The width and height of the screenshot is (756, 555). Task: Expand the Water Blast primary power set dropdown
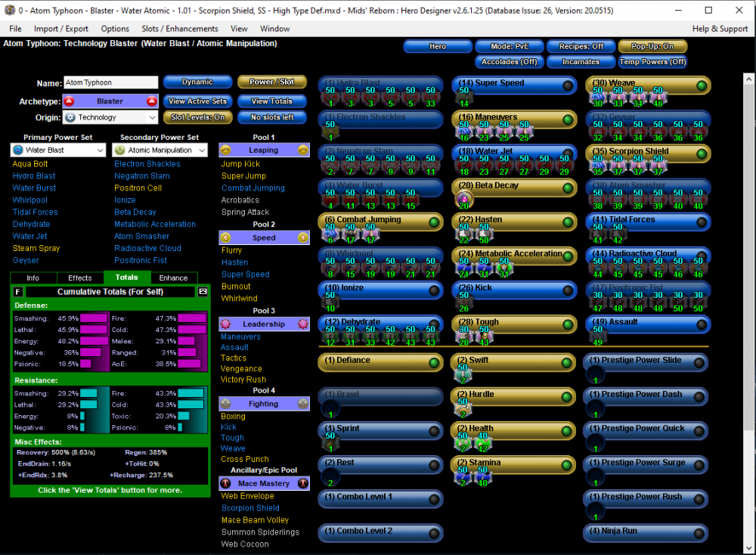tap(58, 150)
